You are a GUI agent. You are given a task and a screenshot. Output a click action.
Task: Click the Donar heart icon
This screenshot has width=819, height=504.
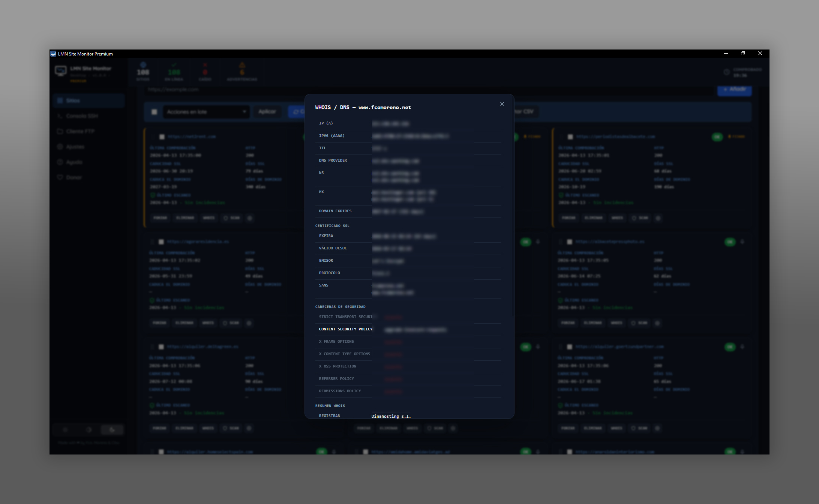coord(60,177)
